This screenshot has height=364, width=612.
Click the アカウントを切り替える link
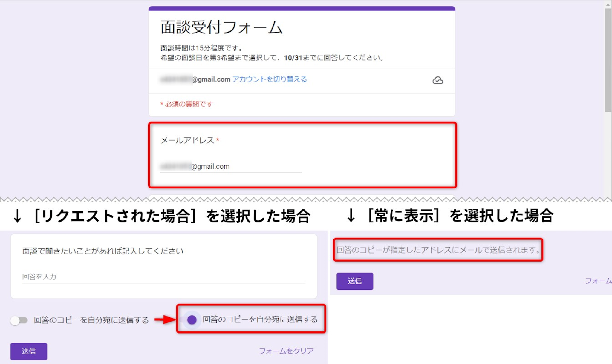269,79
